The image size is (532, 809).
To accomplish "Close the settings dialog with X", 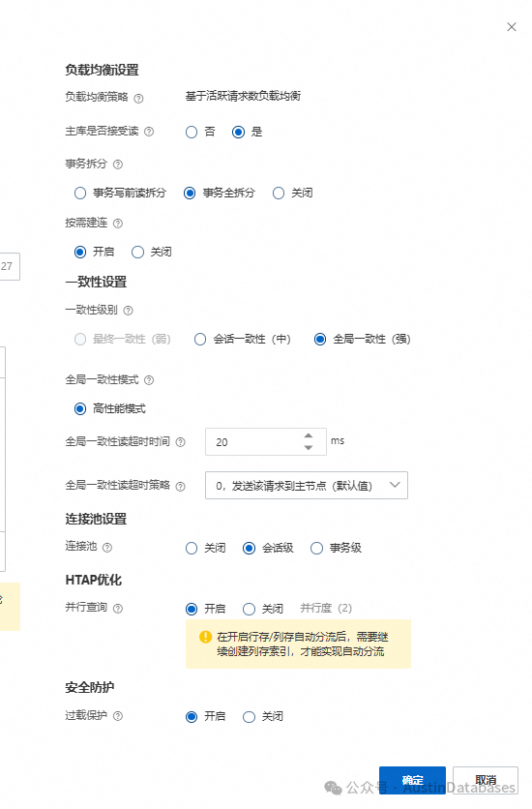I will tap(512, 27).
